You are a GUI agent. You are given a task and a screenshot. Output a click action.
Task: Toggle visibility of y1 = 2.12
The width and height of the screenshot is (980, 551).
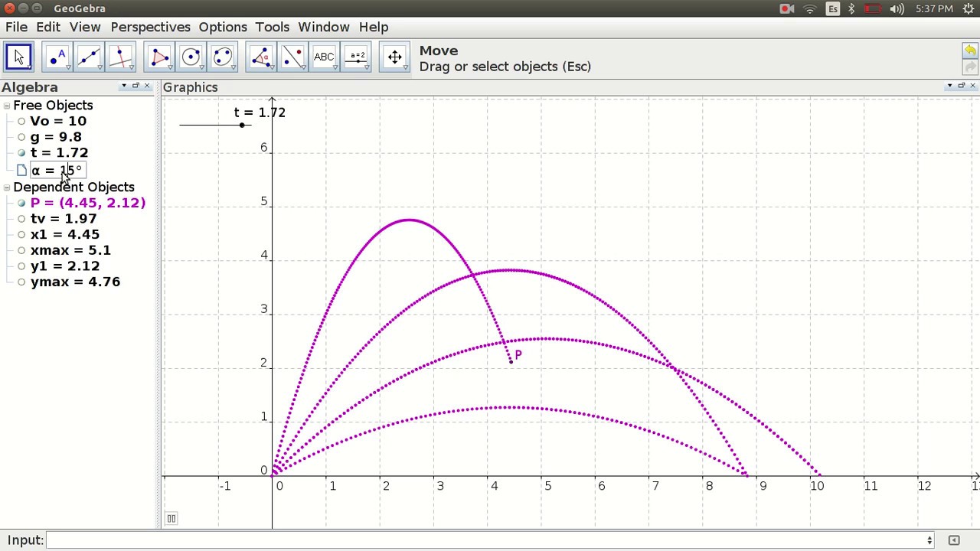[x=21, y=266]
